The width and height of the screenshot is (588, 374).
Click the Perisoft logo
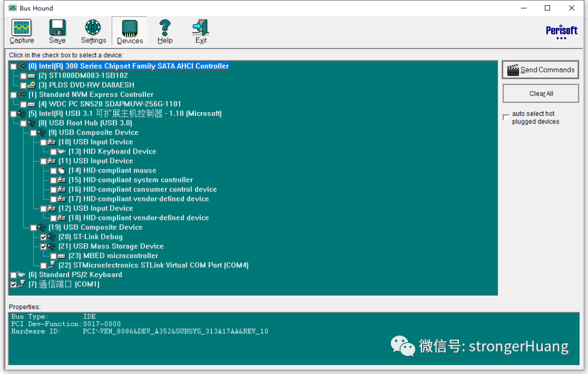coord(561,31)
